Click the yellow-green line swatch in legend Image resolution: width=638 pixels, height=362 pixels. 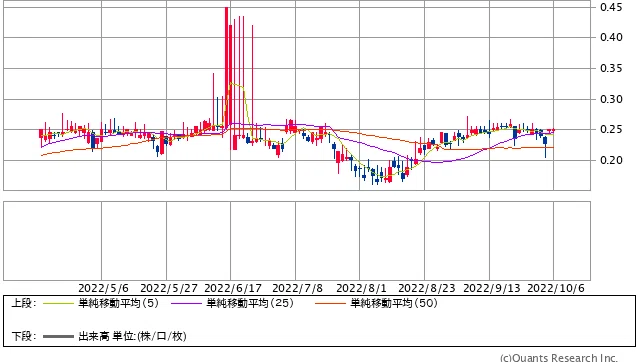58,303
